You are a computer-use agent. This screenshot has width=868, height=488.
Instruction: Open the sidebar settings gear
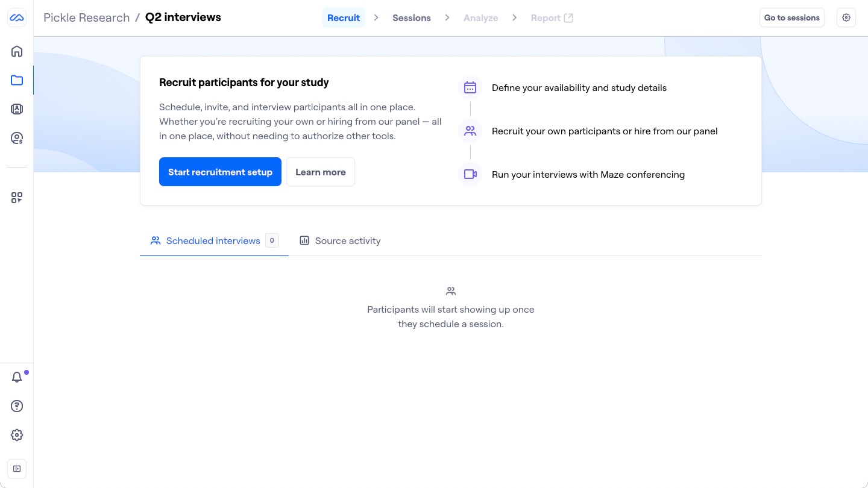17,435
